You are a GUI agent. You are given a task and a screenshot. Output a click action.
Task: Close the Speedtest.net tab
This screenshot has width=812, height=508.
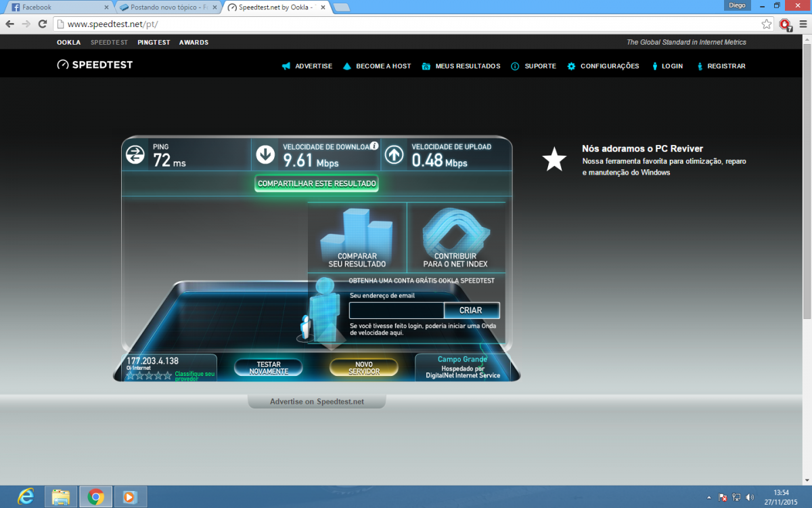pos(323,7)
